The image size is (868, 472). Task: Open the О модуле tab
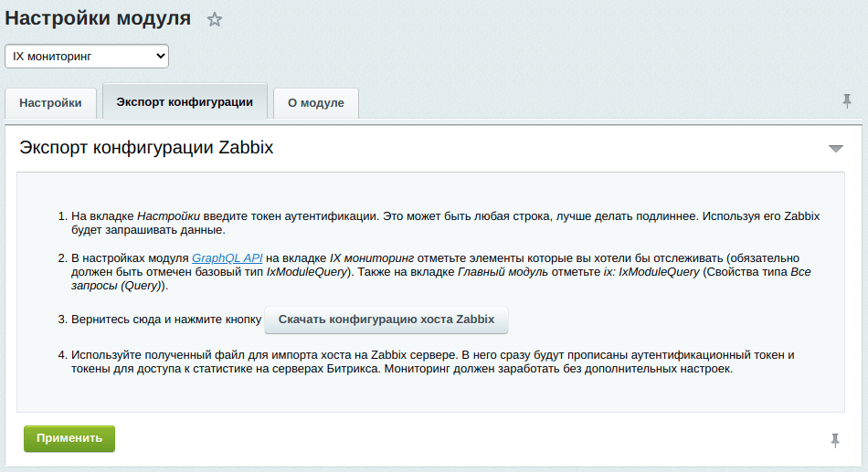[315, 103]
